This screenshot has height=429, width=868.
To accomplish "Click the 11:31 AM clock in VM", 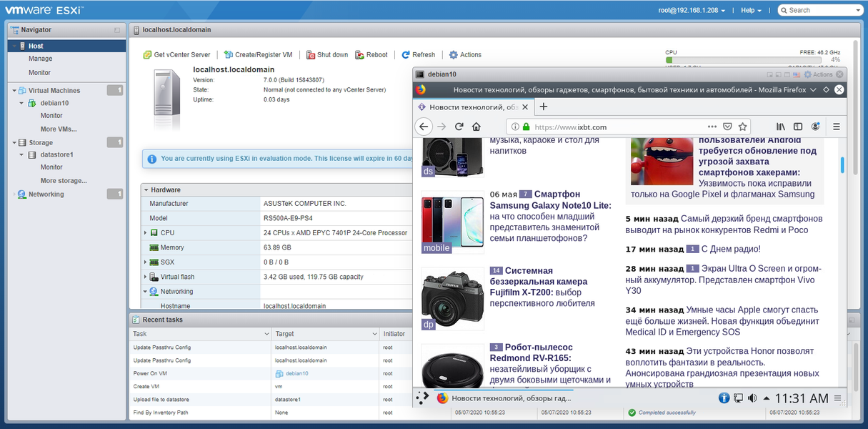I will [802, 398].
